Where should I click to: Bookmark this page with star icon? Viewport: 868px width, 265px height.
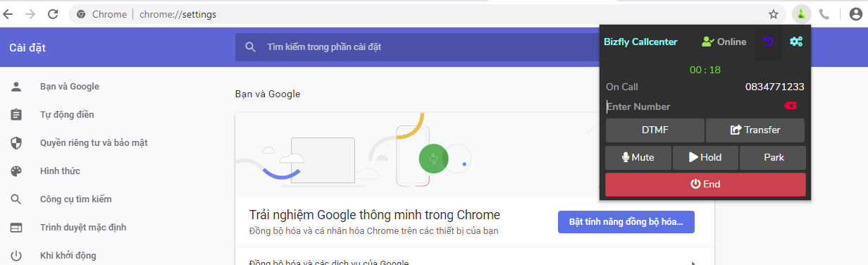[x=774, y=14]
